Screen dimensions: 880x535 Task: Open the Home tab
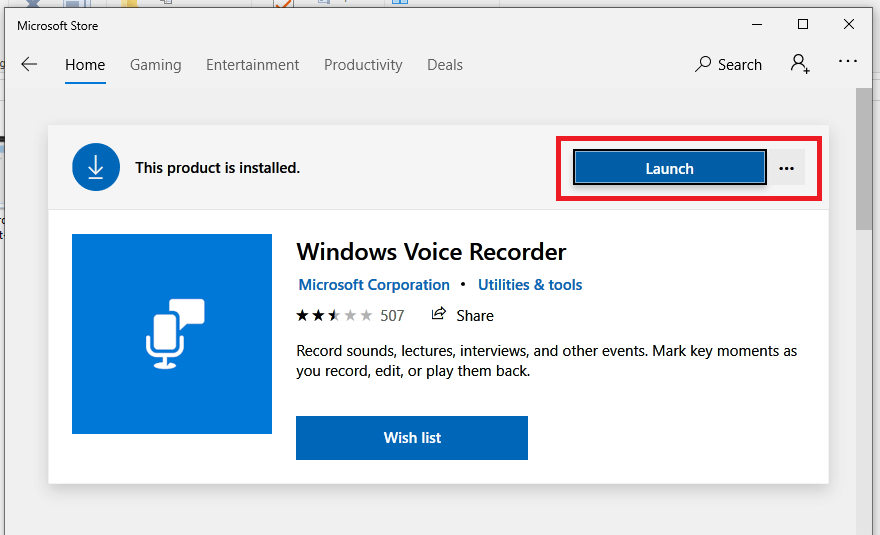[85, 65]
